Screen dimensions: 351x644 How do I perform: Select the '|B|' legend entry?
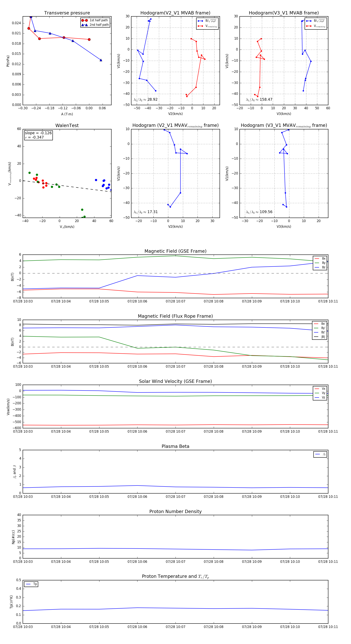pyautogui.click(x=320, y=337)
